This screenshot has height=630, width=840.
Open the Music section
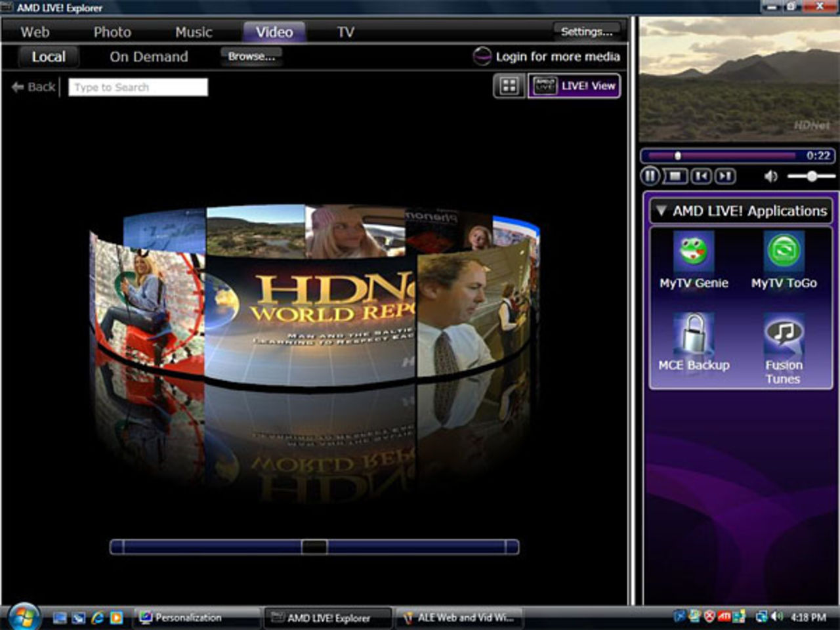pyautogui.click(x=194, y=31)
